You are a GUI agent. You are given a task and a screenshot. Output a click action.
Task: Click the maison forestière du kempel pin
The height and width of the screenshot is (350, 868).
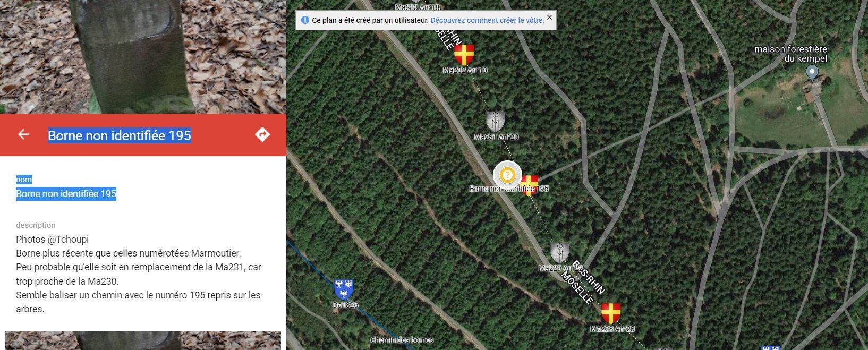(x=812, y=73)
